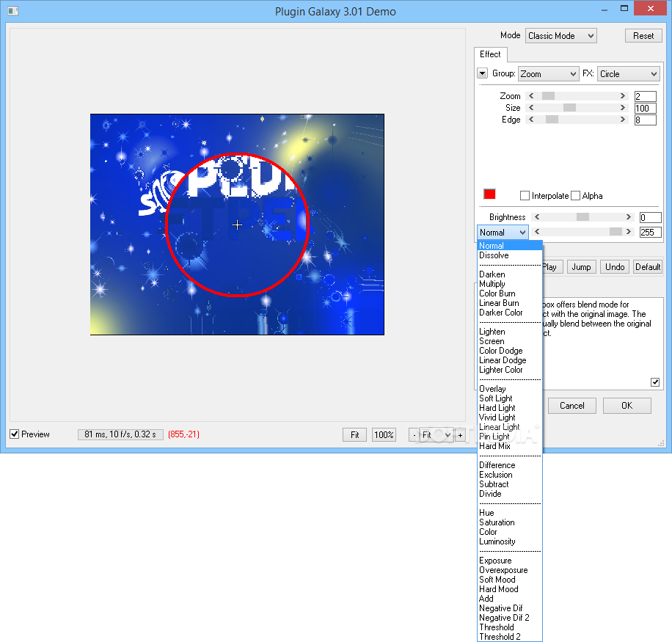
Task: Click the Default button
Action: pyautogui.click(x=648, y=267)
